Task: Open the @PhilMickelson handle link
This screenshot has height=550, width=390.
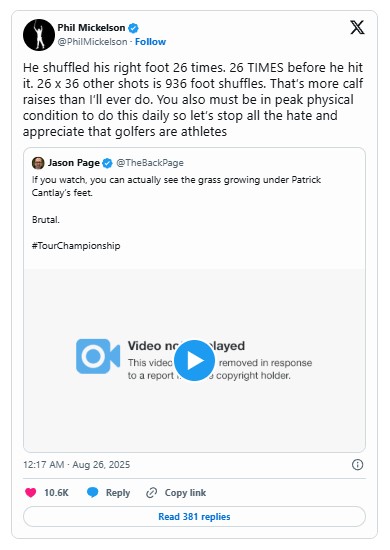Action: click(x=93, y=42)
